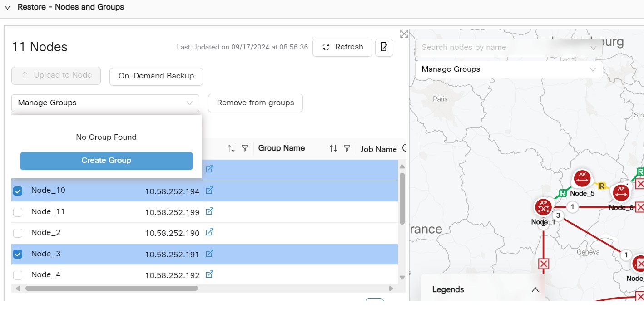Viewport: 644px width, 328px height.
Task: Open the Manage Groups dropdown on the map
Action: [x=509, y=69]
